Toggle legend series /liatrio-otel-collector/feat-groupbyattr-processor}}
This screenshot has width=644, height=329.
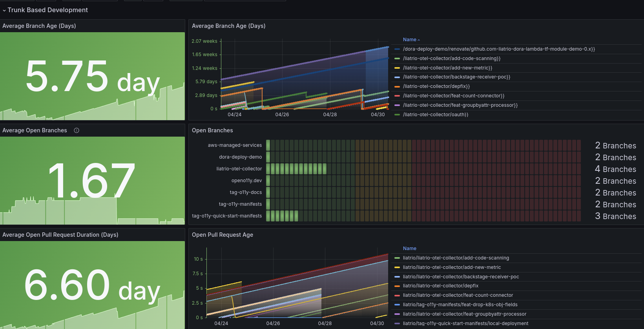[460, 105]
